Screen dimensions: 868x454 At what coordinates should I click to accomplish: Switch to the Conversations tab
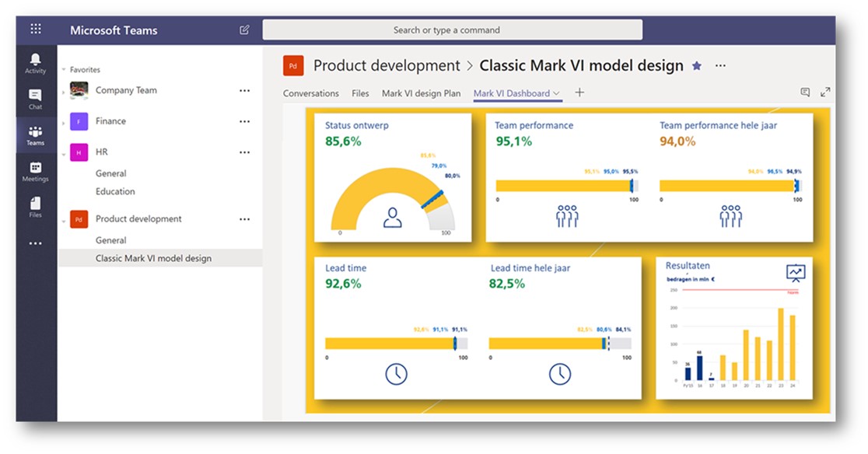point(310,93)
